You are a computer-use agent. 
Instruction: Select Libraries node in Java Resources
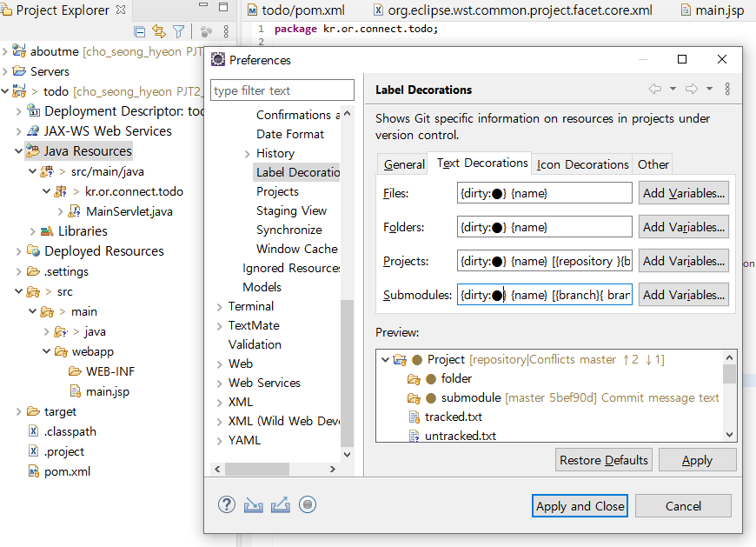click(83, 231)
